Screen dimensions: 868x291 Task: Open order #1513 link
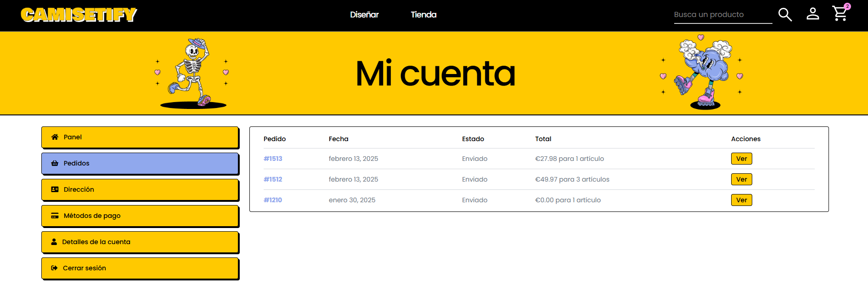pos(273,159)
